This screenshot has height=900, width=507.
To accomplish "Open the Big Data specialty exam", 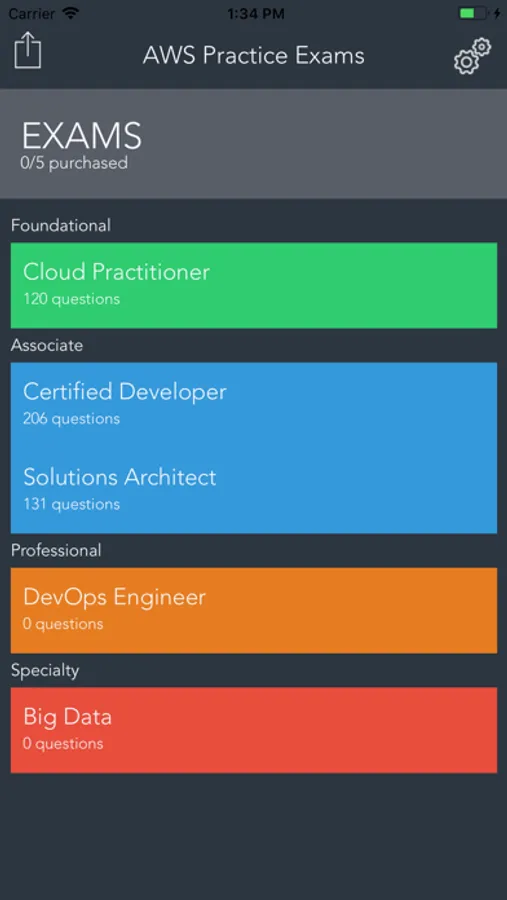I will 254,730.
